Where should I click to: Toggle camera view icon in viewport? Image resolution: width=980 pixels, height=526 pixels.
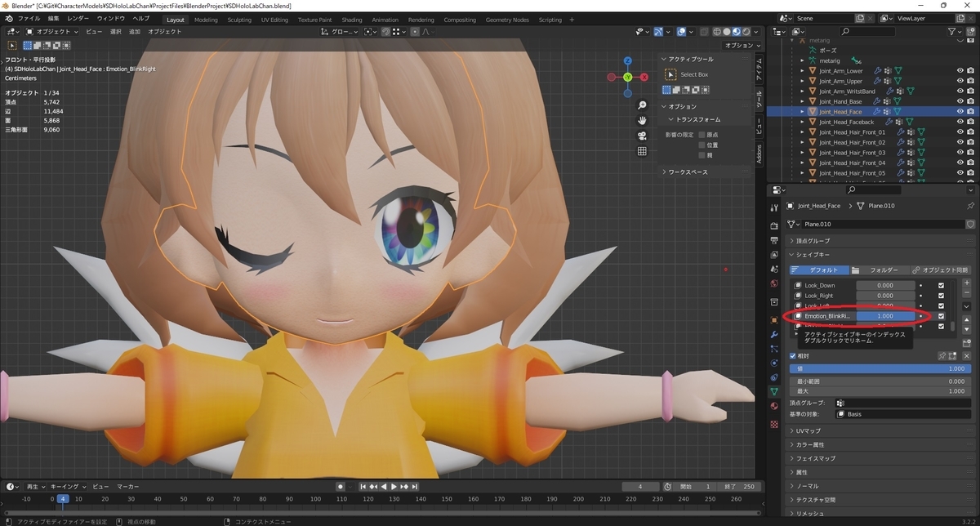pyautogui.click(x=643, y=136)
